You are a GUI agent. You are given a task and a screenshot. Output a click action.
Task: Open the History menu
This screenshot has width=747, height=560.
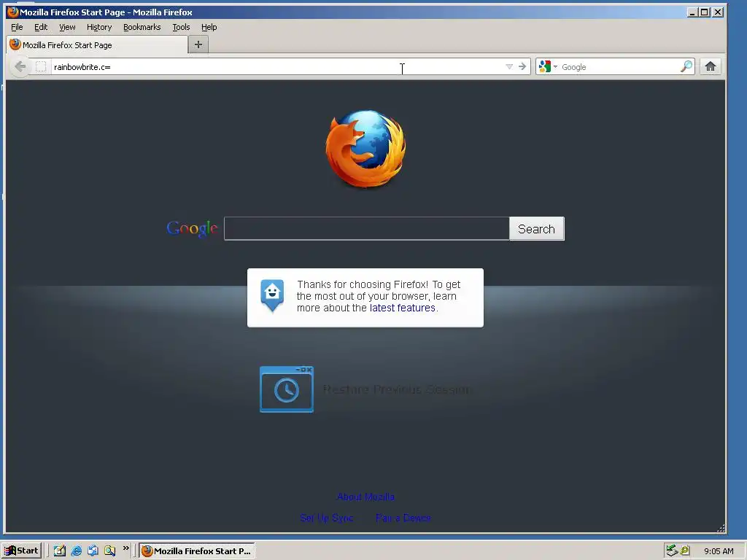point(99,27)
